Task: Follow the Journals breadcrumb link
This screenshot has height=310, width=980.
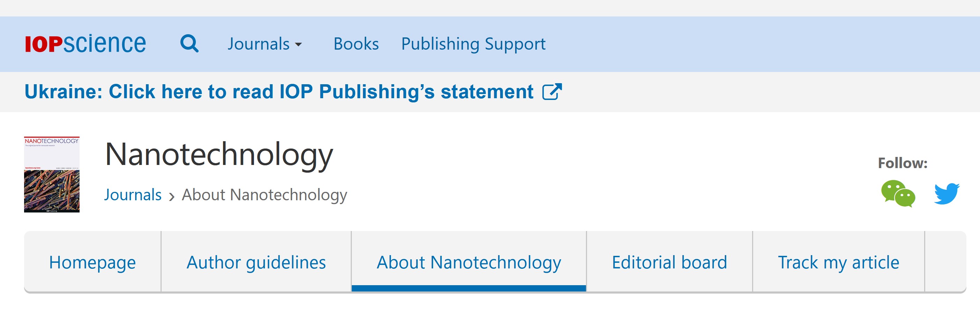Action: [133, 195]
